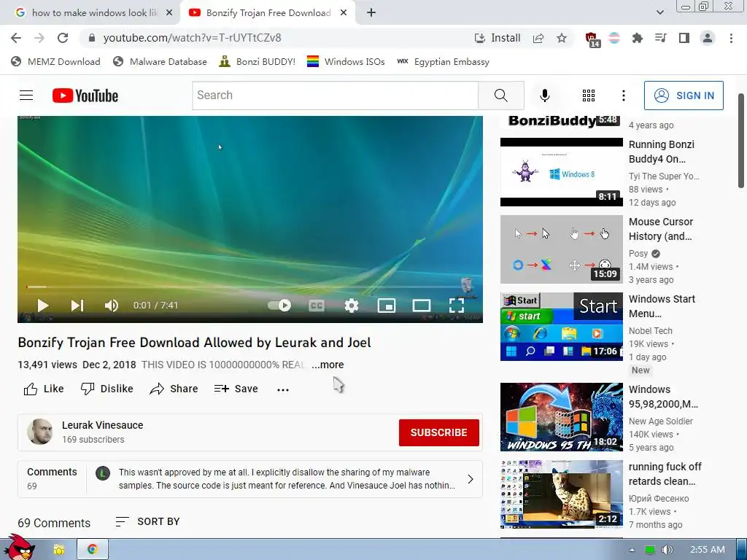
Task: Skip to the next video
Action: pyautogui.click(x=77, y=306)
